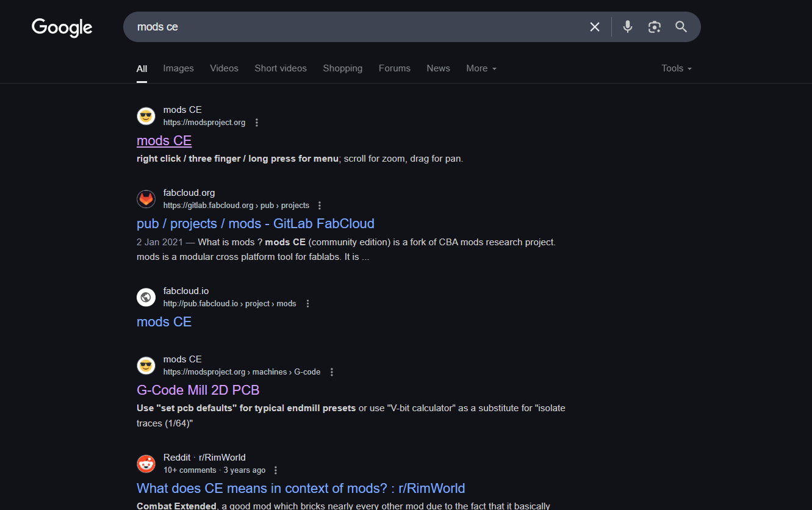The width and height of the screenshot is (812, 510).
Task: Switch to the Images tab
Action: pos(178,68)
